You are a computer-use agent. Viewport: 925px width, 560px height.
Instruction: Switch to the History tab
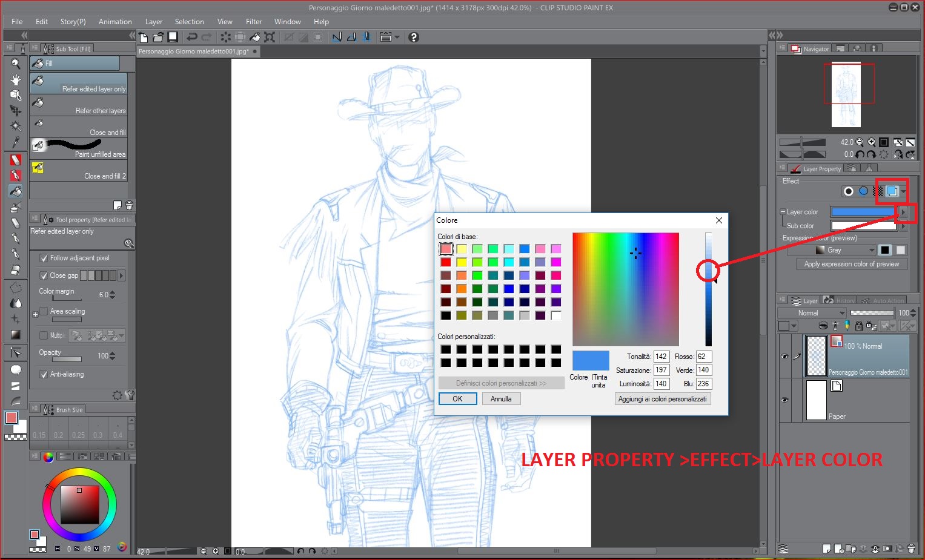pyautogui.click(x=839, y=300)
